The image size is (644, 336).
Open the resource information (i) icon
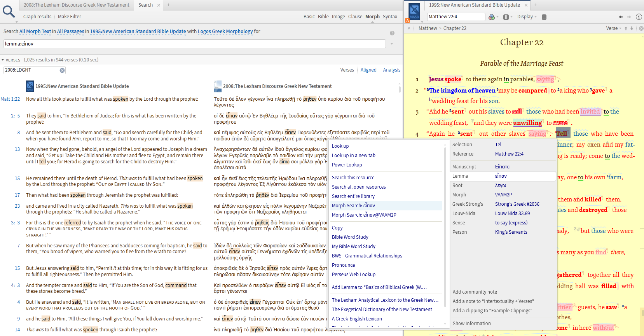[639, 17]
